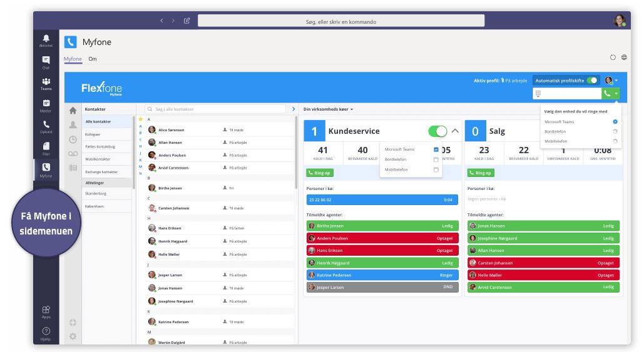Open Aktivitet in the Teams sidebar
The height and width of the screenshot is (352, 644).
46,41
